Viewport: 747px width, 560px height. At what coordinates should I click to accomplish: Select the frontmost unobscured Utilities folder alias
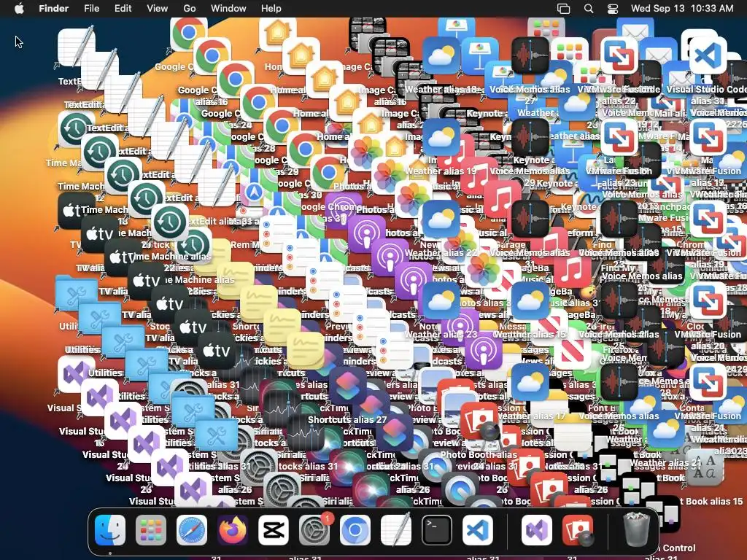216,435
